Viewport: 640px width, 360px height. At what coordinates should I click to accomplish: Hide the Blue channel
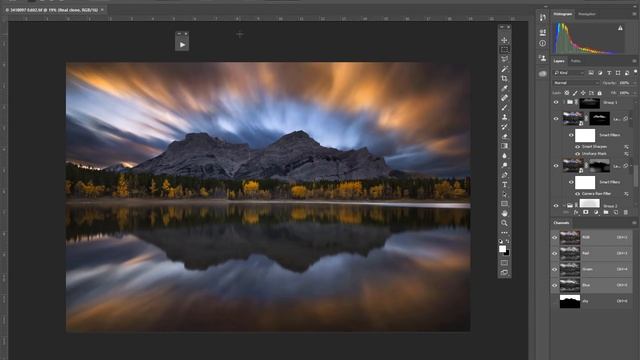[555, 285]
